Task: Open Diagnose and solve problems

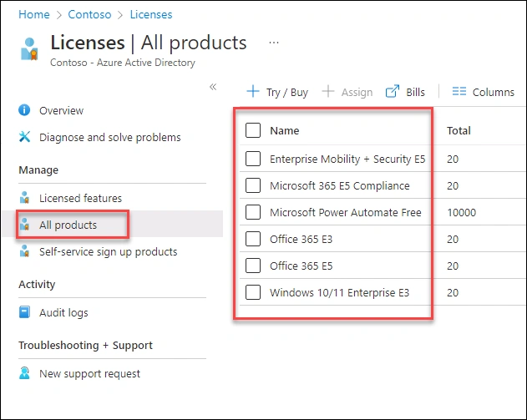Action: [110, 138]
